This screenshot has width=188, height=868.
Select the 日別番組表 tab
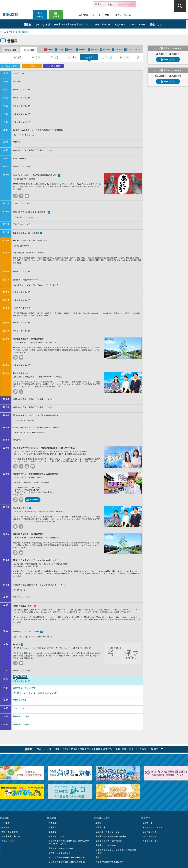pos(28,50)
